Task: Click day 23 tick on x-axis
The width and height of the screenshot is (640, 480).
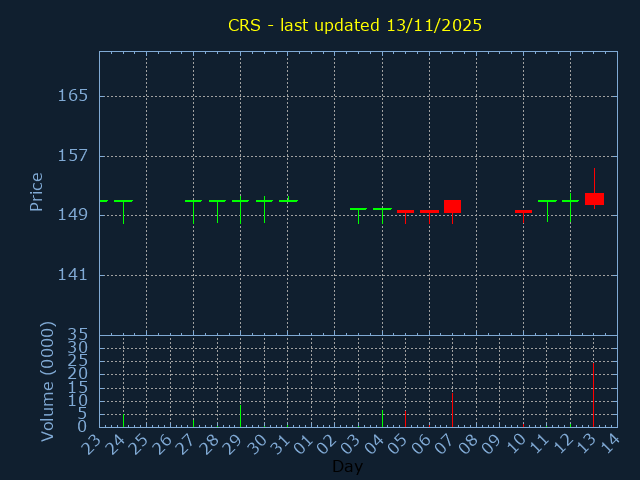Action: (92, 444)
